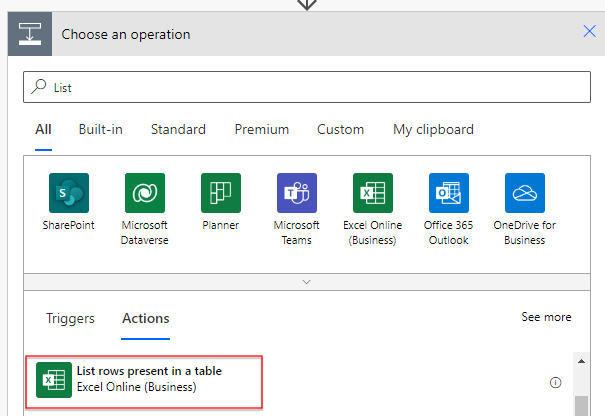Switch to the Triggers tab

click(x=70, y=319)
